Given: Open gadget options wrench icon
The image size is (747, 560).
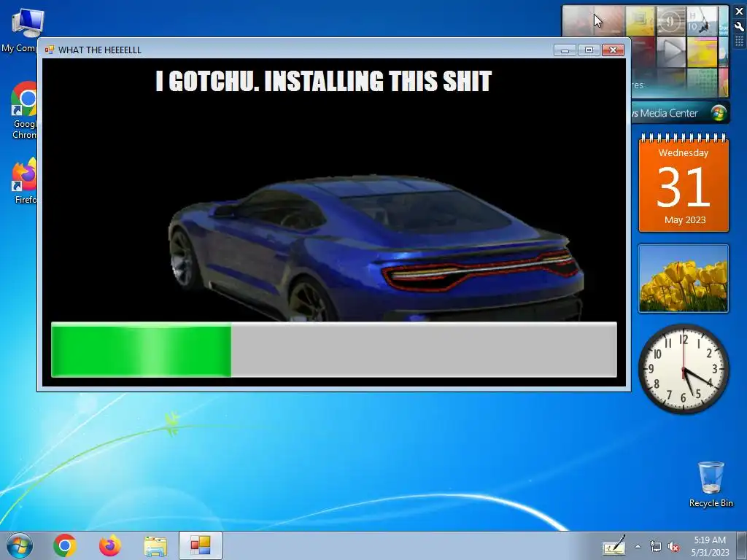Looking at the screenshot, I should coord(740,27).
